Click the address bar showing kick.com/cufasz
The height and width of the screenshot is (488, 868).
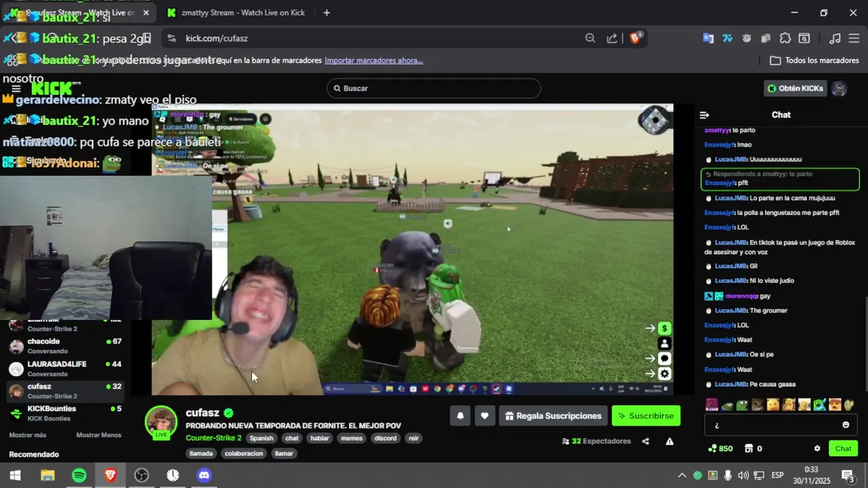click(380, 38)
